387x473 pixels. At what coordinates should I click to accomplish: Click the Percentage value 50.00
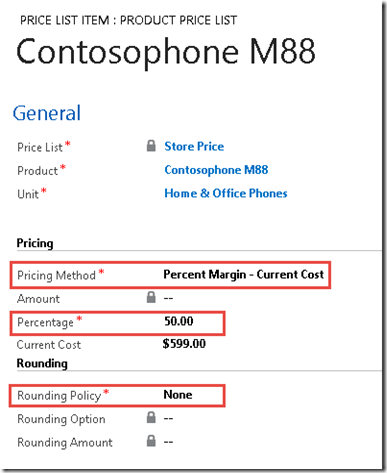click(x=179, y=321)
